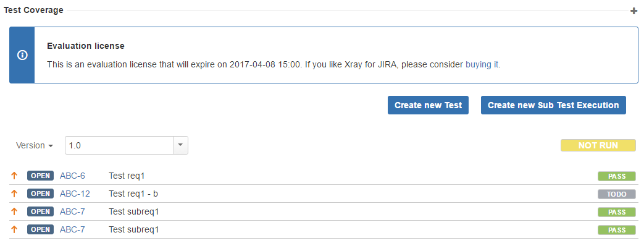Open issue link ABC-6
644x243 pixels.
[72, 176]
